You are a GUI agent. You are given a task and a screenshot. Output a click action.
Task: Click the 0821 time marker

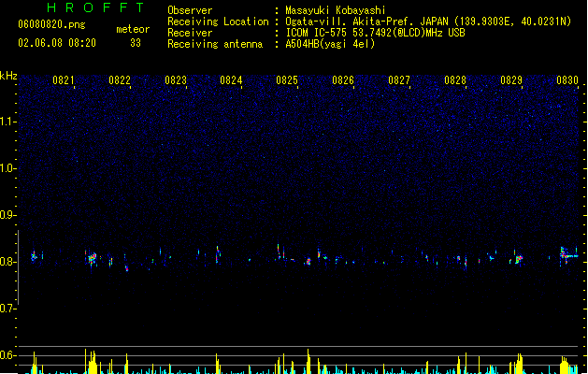tap(63, 80)
